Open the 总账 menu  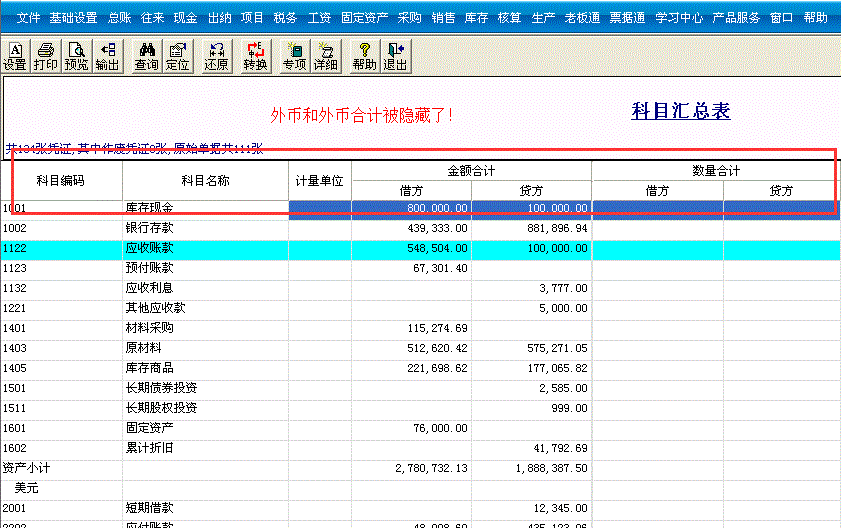[x=118, y=18]
